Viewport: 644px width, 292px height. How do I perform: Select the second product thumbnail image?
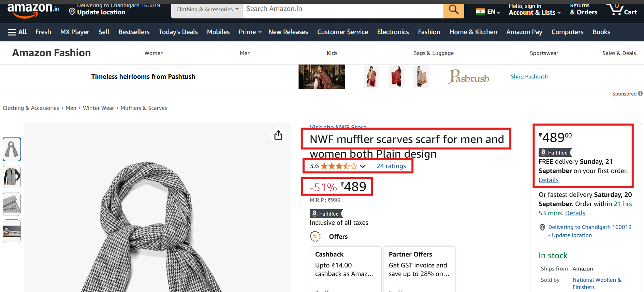[12, 176]
